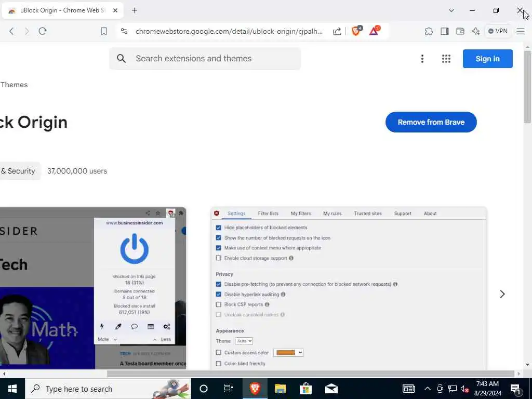Open the dashboard gears icon in popup

167,326
